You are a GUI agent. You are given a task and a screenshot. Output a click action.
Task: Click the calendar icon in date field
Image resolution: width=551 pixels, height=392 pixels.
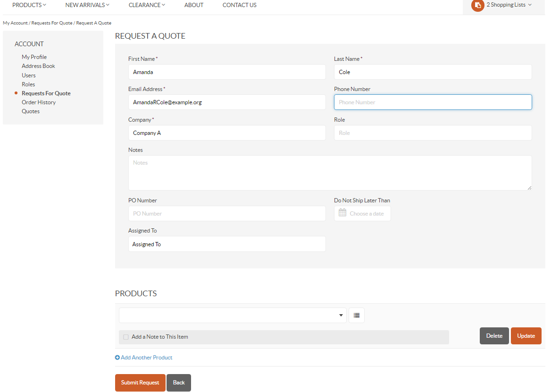point(342,212)
